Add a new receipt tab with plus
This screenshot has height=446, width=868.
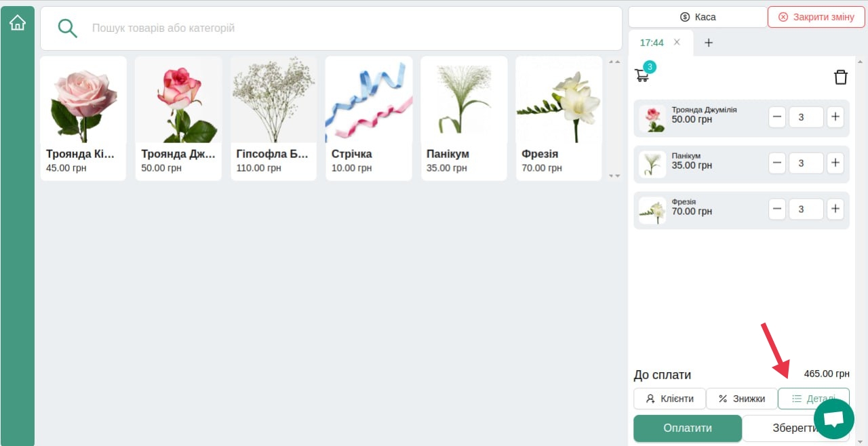pyautogui.click(x=709, y=43)
